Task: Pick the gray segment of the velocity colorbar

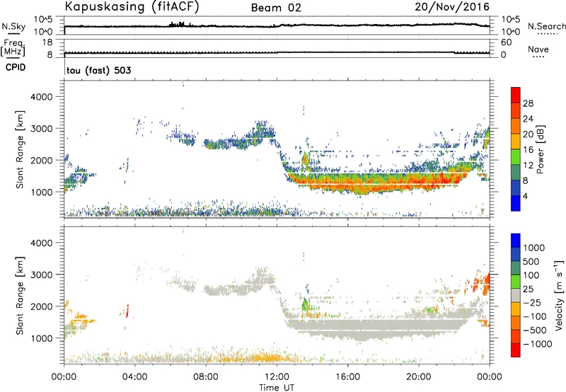Action: pyautogui.click(x=516, y=295)
